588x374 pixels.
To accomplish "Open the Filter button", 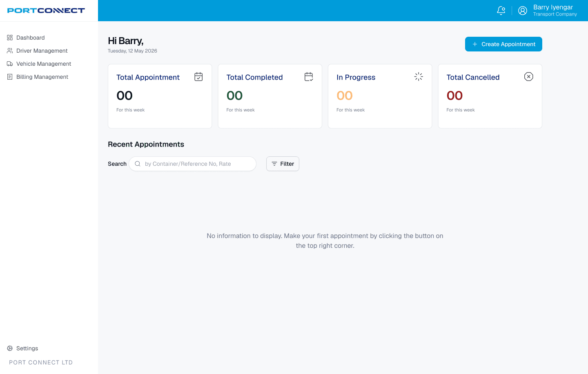I will pyautogui.click(x=283, y=164).
